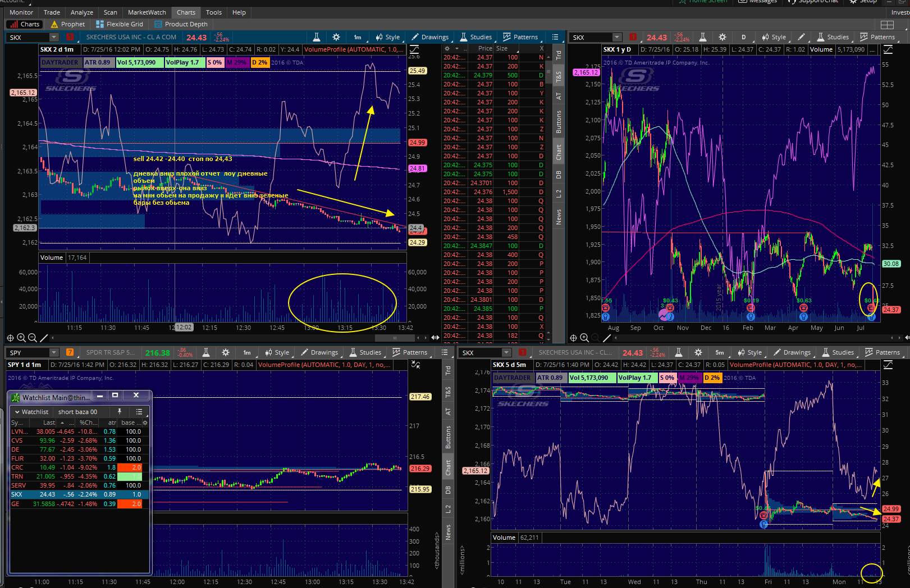Click the red link badge on top-left chart

pos(70,38)
